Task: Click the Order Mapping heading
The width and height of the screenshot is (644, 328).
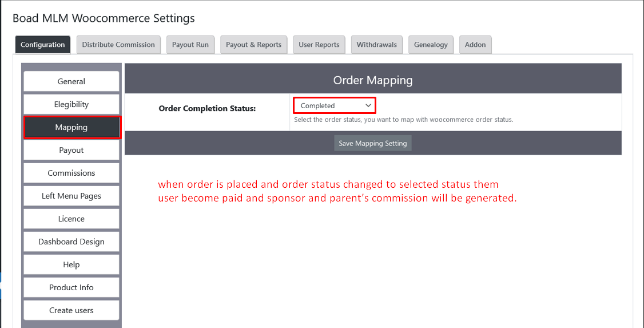Action: tap(373, 80)
